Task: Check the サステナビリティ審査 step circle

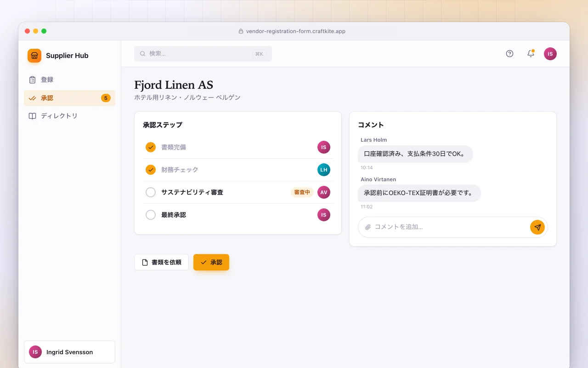Action: tap(151, 192)
